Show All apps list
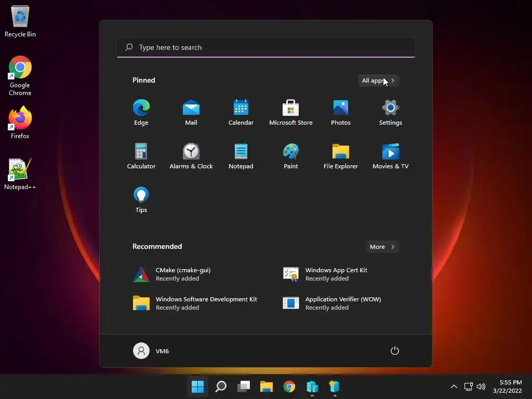 click(378, 81)
